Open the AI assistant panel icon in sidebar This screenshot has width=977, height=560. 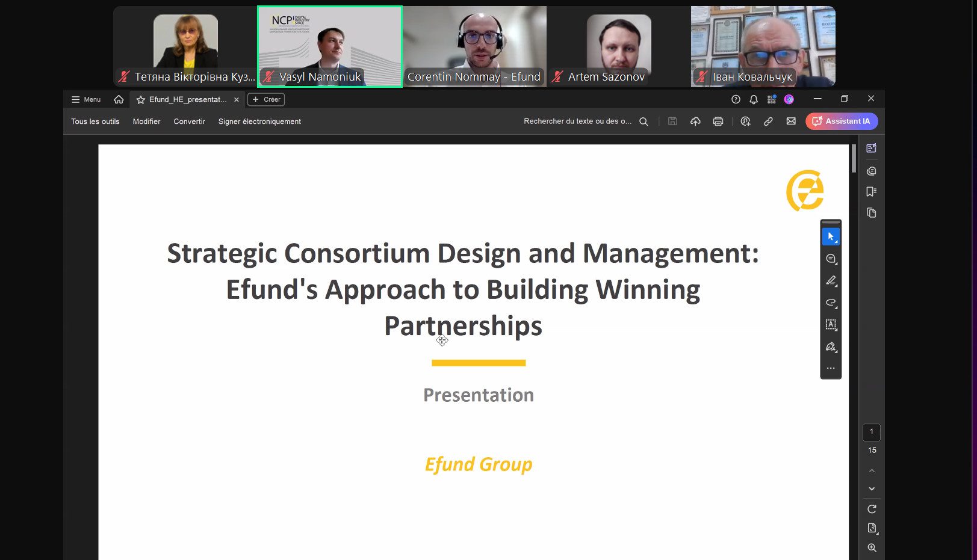coord(871,148)
